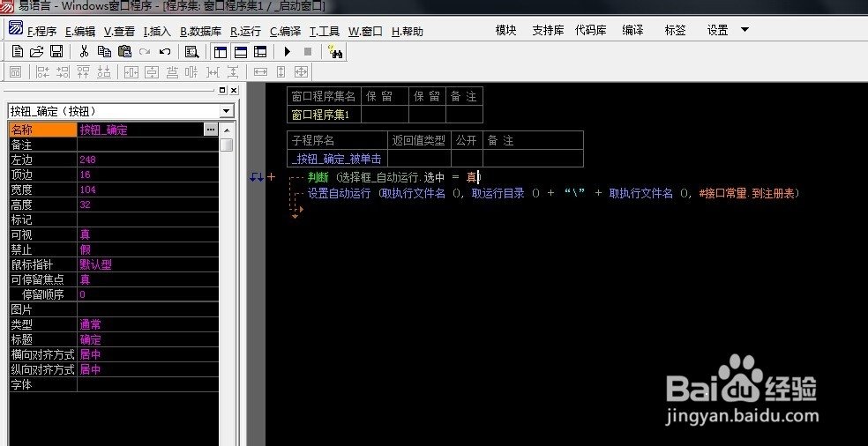Image resolution: width=868 pixels, height=446 pixels.
Task: Click the collapse arrows beside the 判断 line
Action: (x=257, y=177)
